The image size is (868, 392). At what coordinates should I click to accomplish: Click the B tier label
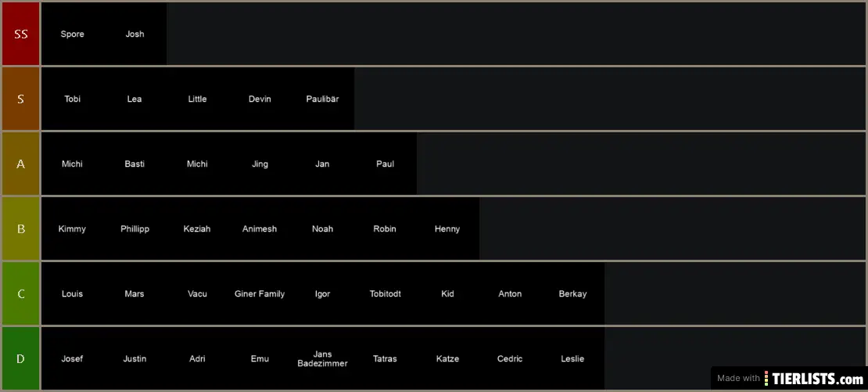tap(20, 228)
